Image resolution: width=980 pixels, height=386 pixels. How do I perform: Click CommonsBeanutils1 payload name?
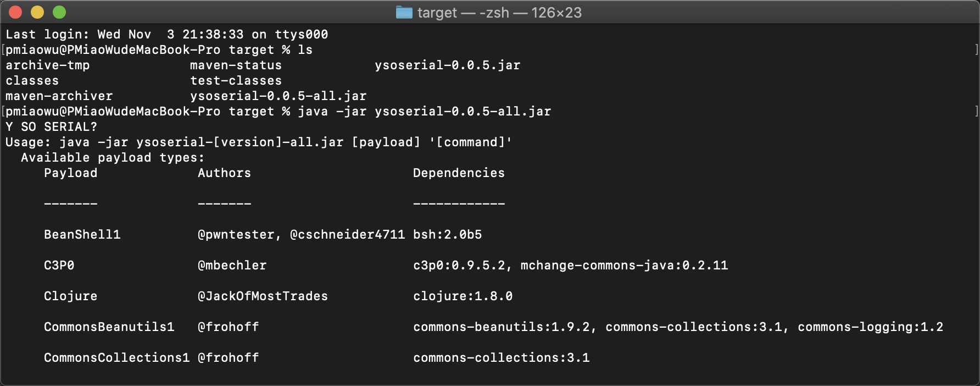109,327
